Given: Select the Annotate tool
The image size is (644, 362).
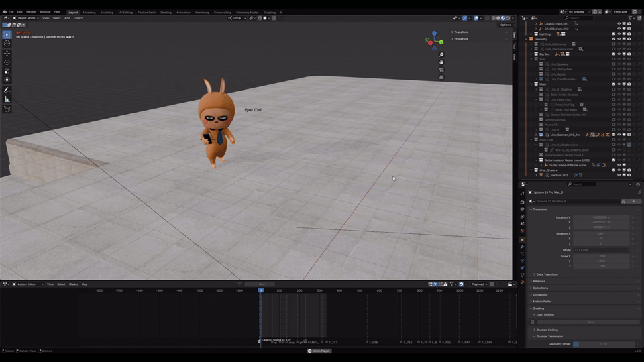Looking at the screenshot, I should click(7, 90).
